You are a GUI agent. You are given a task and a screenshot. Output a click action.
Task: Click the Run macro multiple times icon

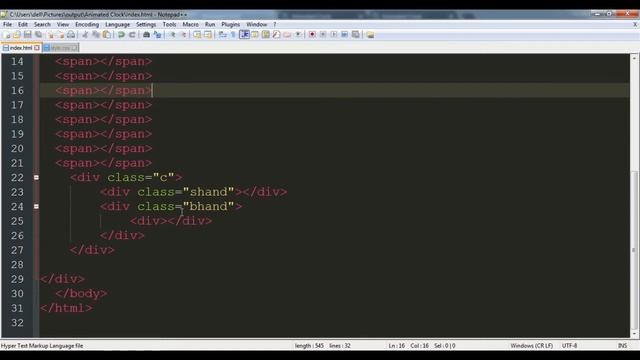click(x=344, y=35)
